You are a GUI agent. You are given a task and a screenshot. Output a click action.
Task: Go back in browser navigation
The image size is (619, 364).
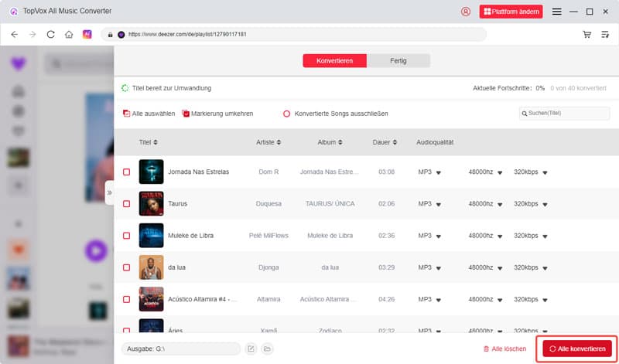coord(14,34)
